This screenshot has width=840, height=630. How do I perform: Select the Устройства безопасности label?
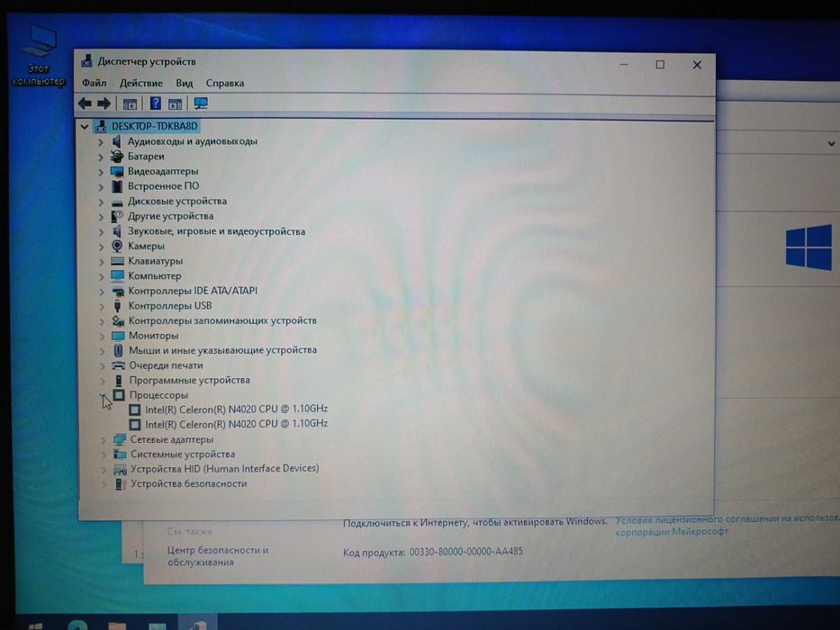[189, 483]
